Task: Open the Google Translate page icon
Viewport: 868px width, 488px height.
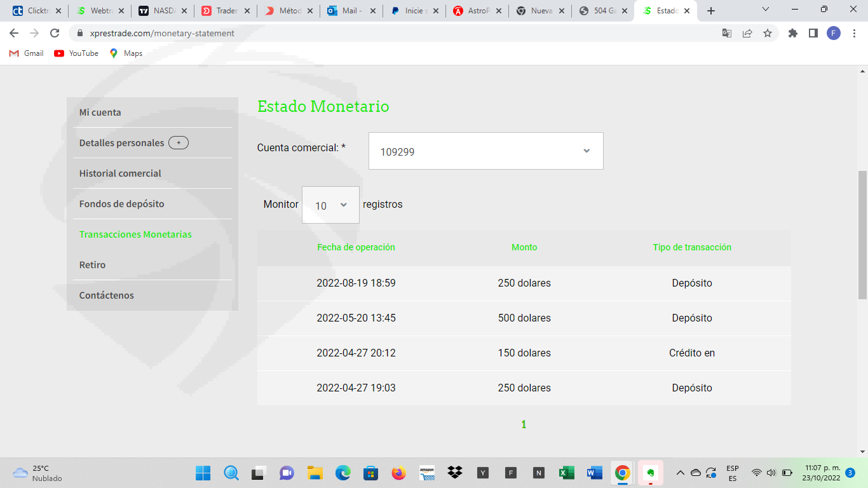Action: (x=727, y=33)
